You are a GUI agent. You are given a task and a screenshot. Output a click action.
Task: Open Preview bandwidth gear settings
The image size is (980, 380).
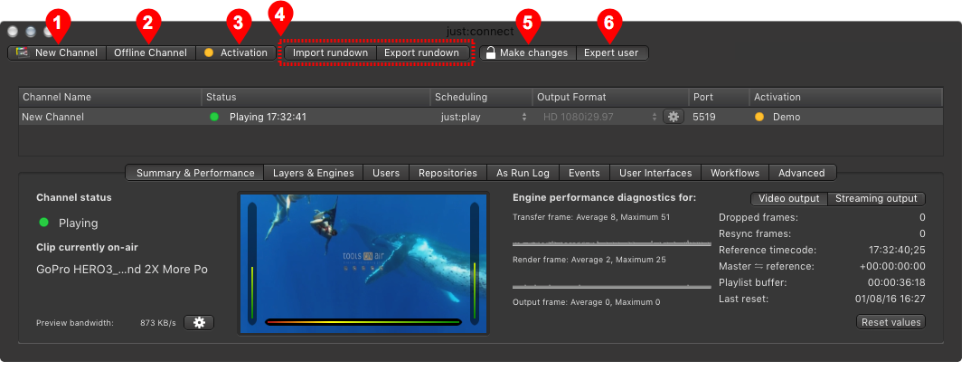pos(199,322)
